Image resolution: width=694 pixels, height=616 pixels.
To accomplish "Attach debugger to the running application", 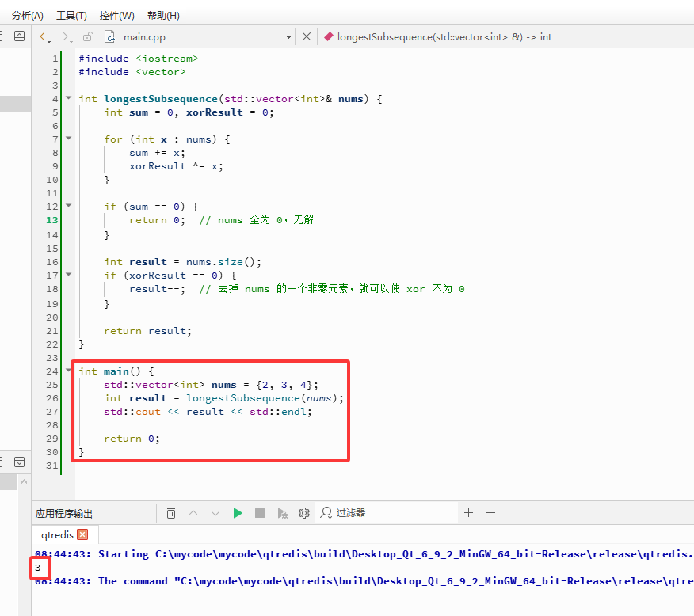I will tap(282, 513).
